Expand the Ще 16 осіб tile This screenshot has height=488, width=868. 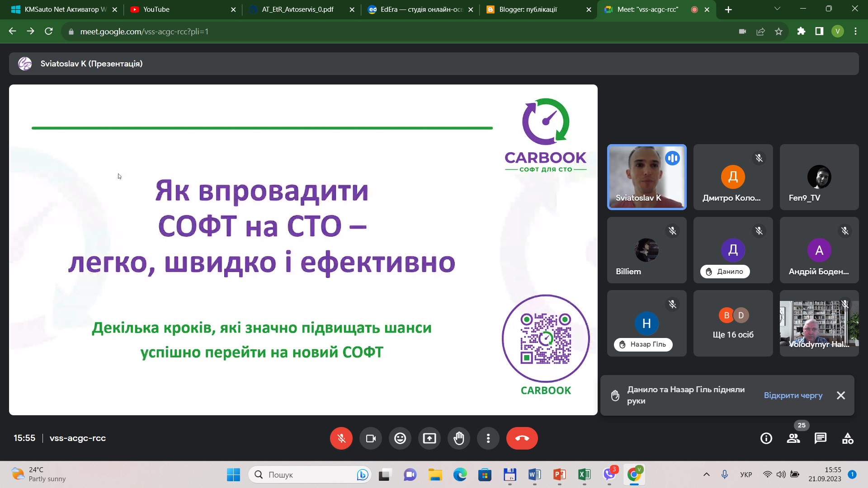pos(733,324)
